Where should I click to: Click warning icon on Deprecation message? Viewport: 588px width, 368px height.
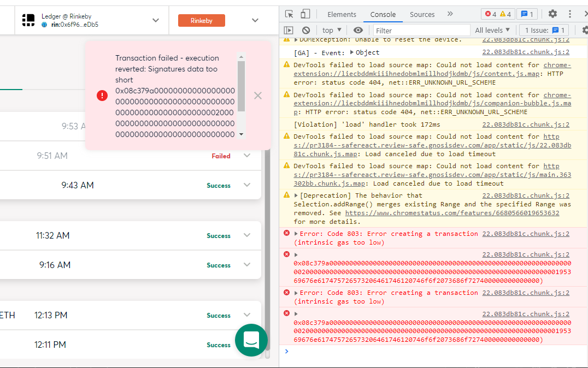[286, 195]
